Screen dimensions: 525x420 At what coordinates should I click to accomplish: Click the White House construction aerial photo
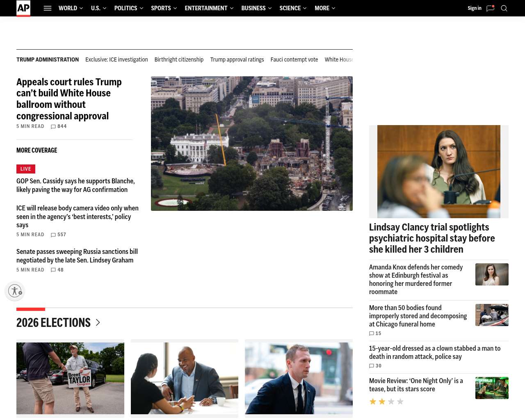pos(252,144)
